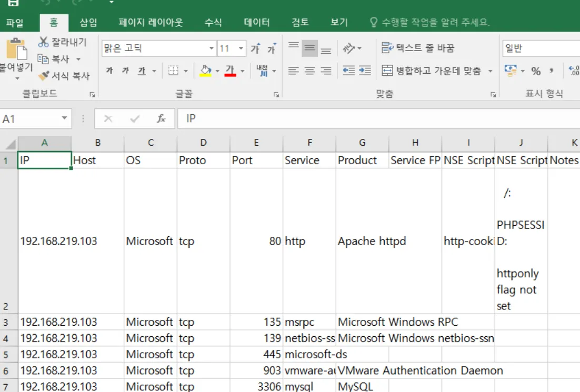Click the formula bar cancel X icon

[x=108, y=118]
